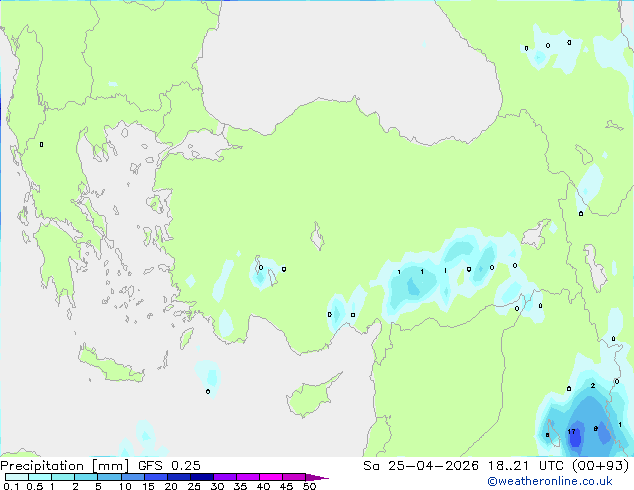Screen dimensions: 634x490
Task: Click the legend tick label '0.5'
Action: (35, 486)
